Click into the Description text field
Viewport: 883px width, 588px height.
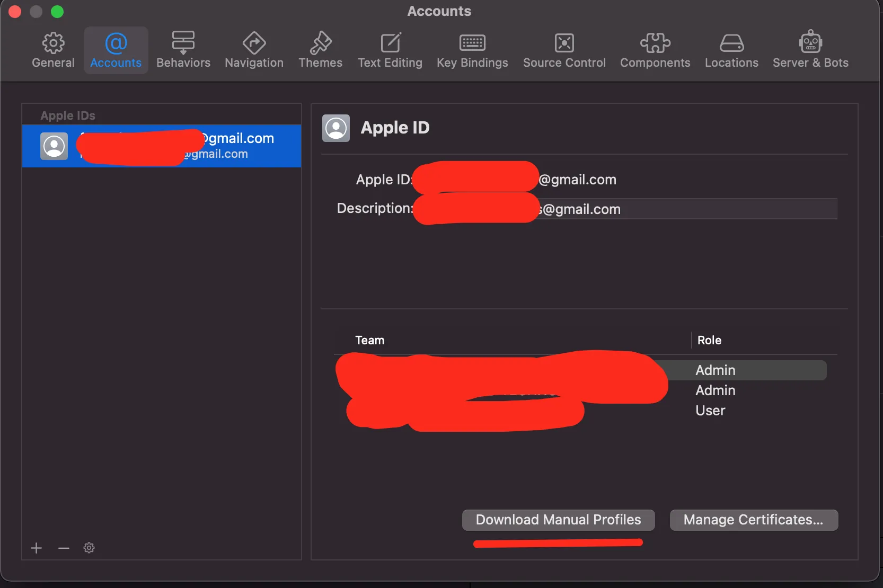click(625, 209)
